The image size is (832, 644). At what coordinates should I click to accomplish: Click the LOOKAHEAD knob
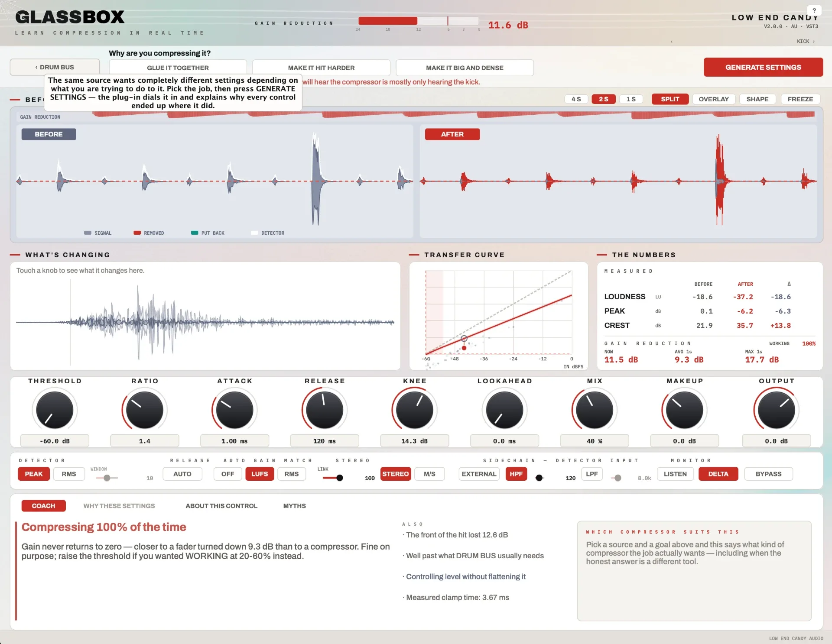click(x=505, y=410)
